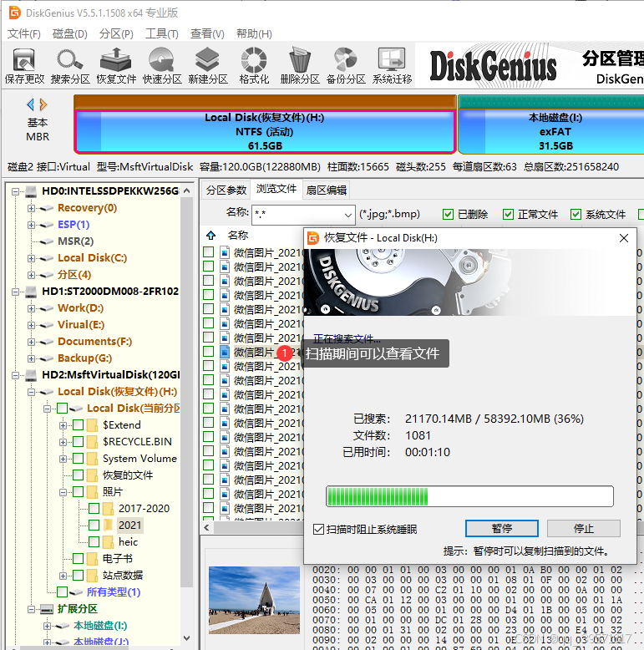Click the 电子书 folder icon

click(93, 559)
